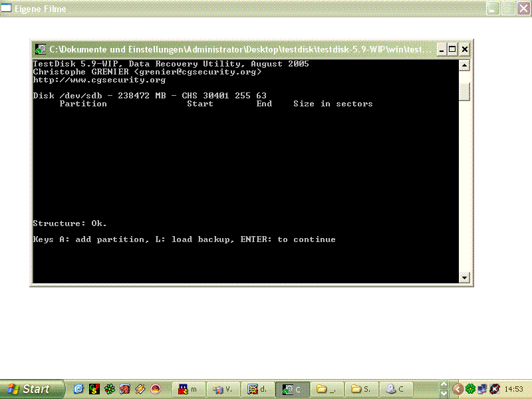This screenshot has width=532, height=399.
Task: Switch to taskbar window labeled 'd.'
Action: coord(258,389)
